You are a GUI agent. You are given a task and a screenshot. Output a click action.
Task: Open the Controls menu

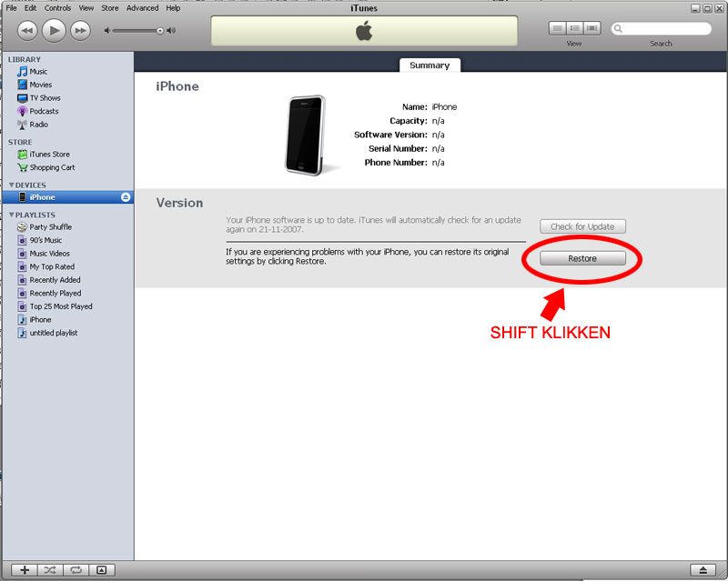pos(57,8)
